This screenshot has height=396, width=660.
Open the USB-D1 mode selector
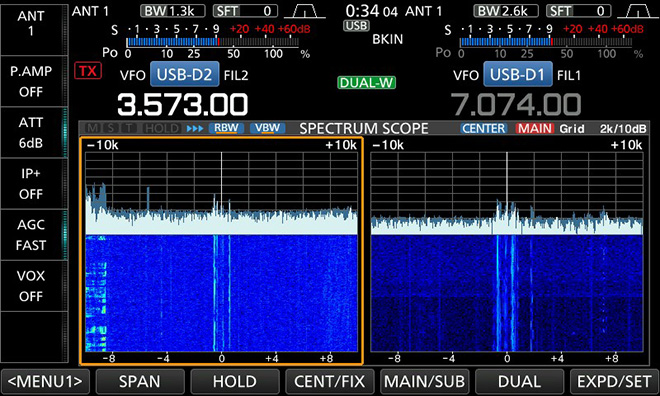517,74
